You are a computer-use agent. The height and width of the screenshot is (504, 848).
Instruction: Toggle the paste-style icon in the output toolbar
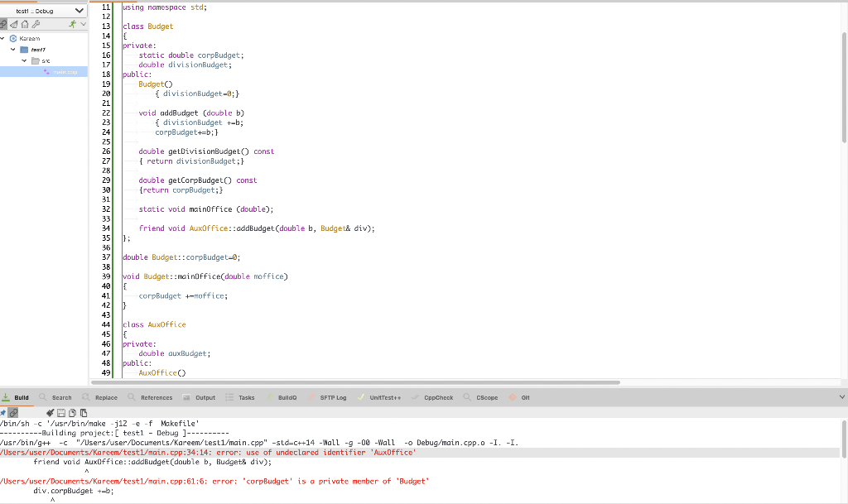pyautogui.click(x=84, y=412)
